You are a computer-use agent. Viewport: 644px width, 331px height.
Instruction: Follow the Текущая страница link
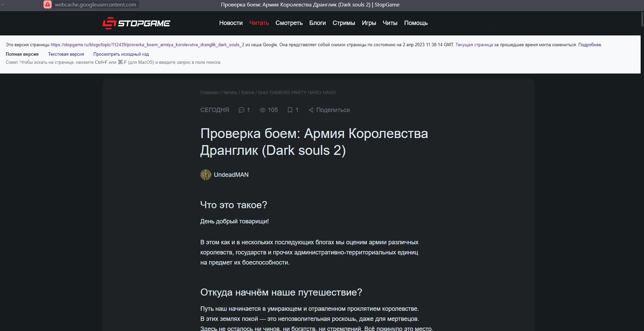(x=474, y=45)
